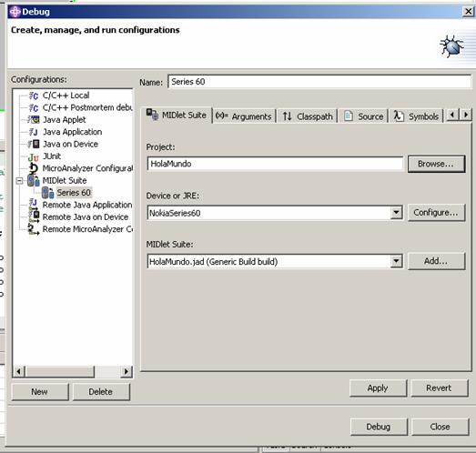Screen dimensions: 476x453
Task: Close the Debug dialog with X
Action: pos(468,12)
